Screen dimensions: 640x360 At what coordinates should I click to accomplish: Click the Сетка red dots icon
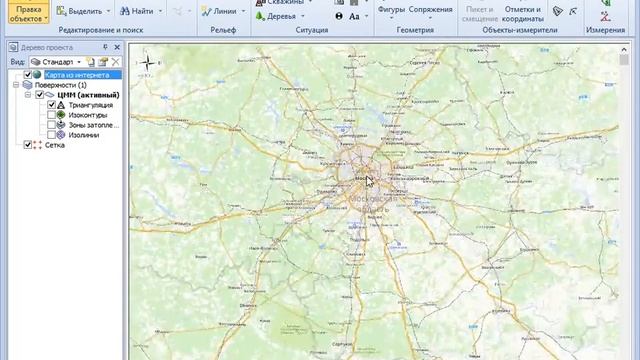click(x=37, y=145)
